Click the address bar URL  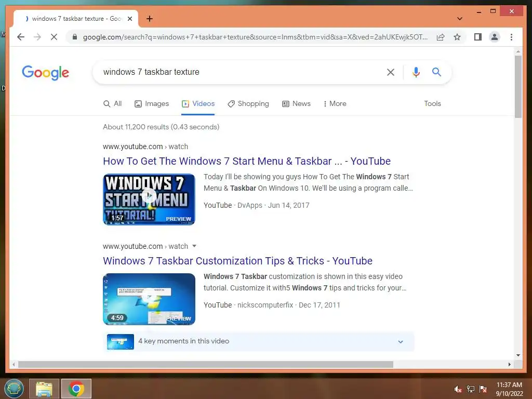pos(255,37)
